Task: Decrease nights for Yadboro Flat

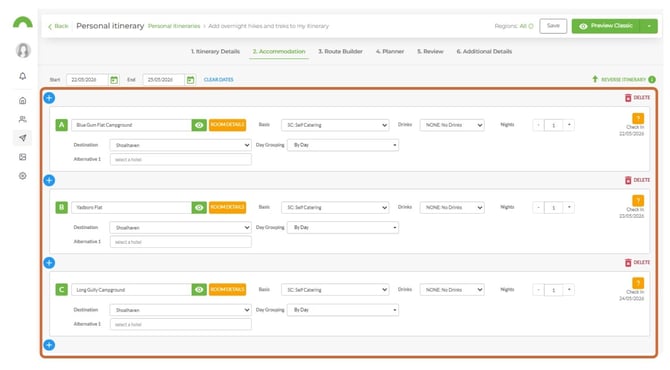Action: pyautogui.click(x=538, y=207)
